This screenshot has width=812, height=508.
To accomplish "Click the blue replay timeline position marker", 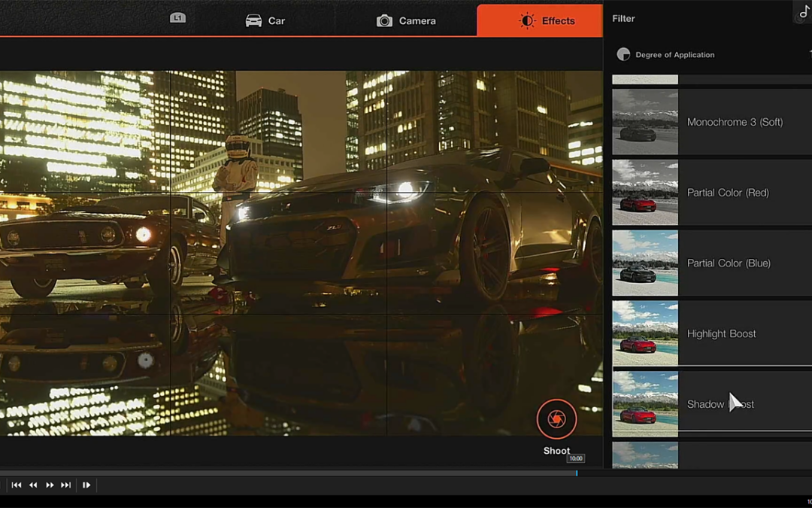I will (576, 473).
